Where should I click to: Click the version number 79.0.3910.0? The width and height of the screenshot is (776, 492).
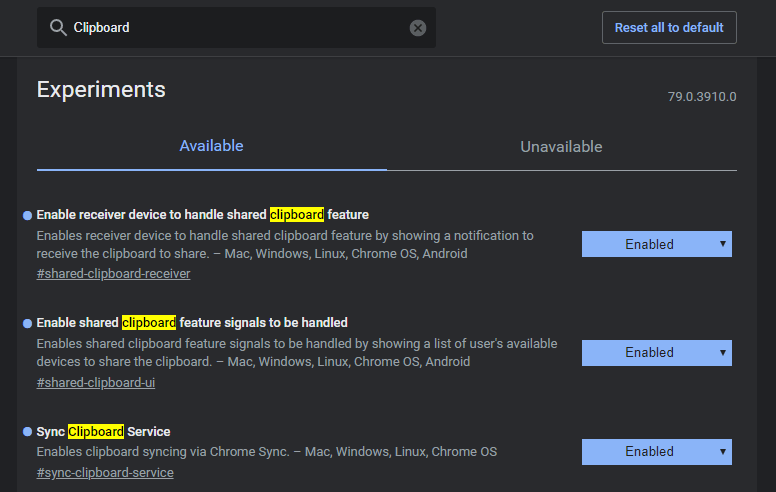pos(702,97)
